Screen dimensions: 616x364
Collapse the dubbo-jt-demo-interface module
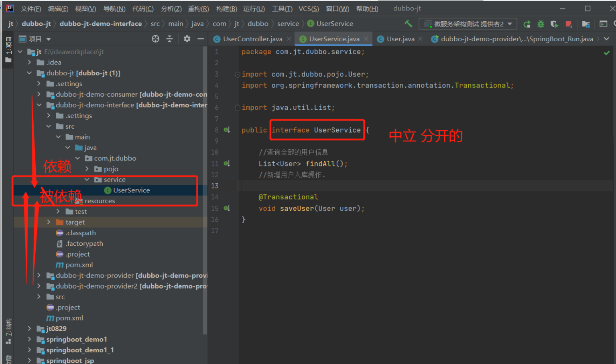pyautogui.click(x=39, y=105)
